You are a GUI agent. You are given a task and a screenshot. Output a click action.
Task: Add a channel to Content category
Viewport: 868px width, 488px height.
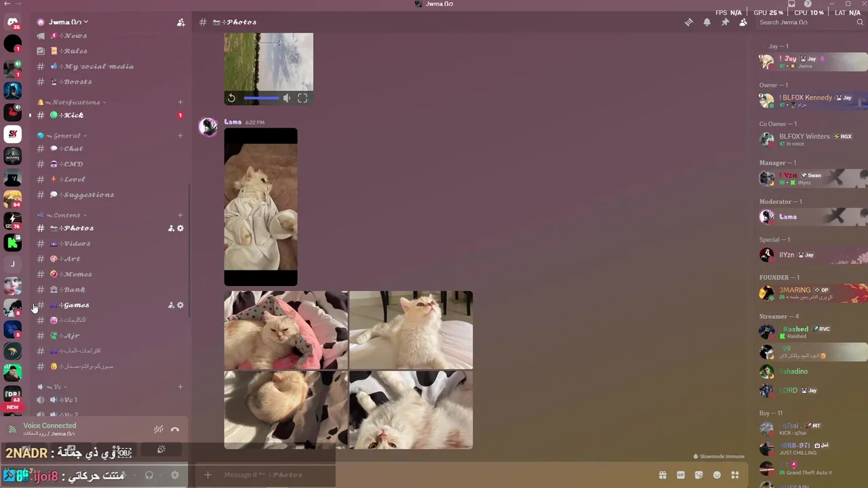pos(180,216)
